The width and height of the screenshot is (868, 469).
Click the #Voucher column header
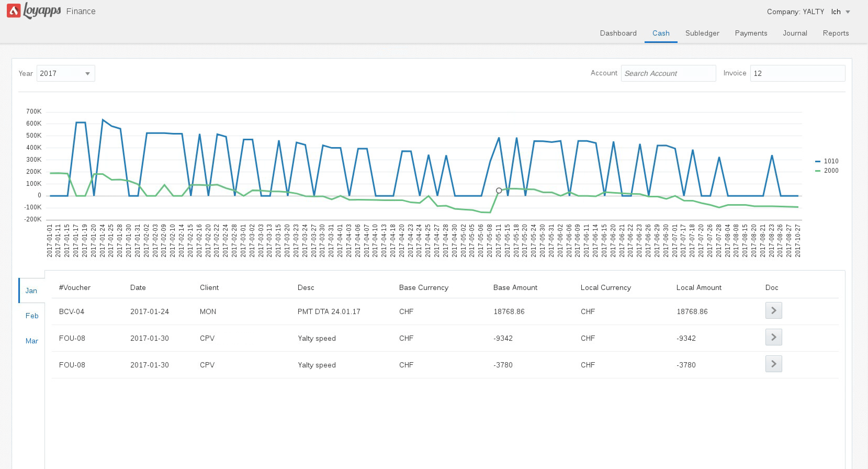pyautogui.click(x=75, y=288)
